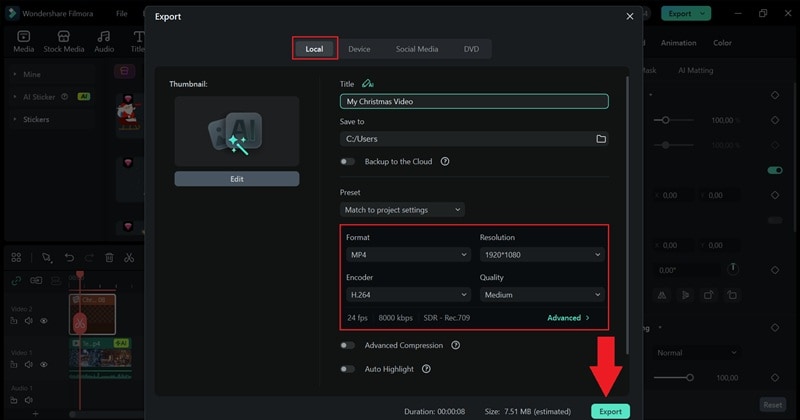Mute the Audio 1 track speaker
Screen dimensions: 800x420
[29, 400]
